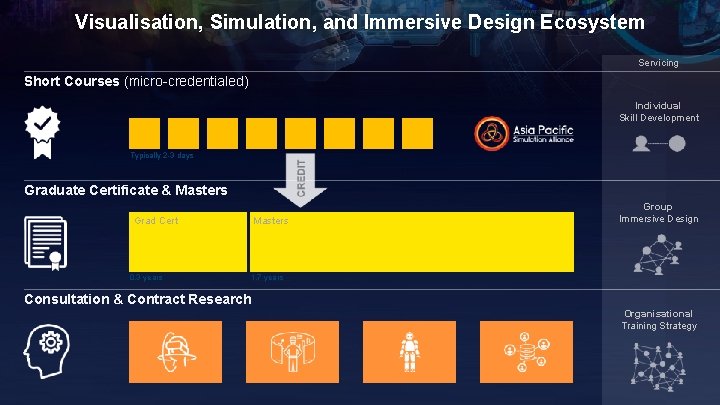720x405 pixels.
Task: Click the checkmark award badge icon
Action: tap(42, 133)
